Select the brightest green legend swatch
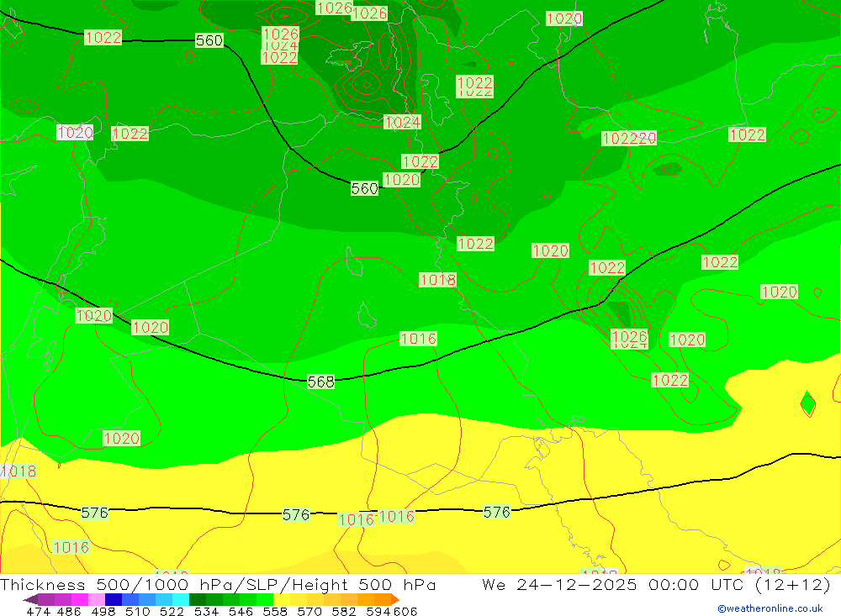 tap(265, 599)
